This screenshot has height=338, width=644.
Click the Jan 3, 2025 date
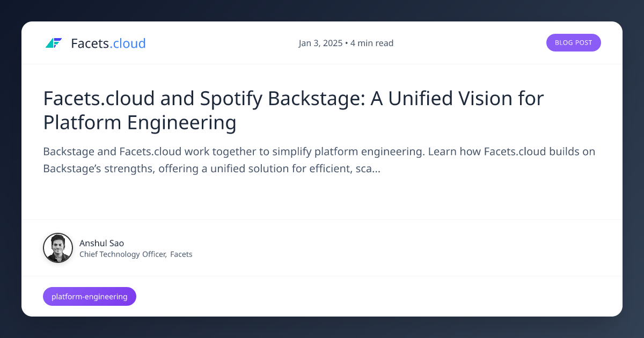click(x=320, y=43)
